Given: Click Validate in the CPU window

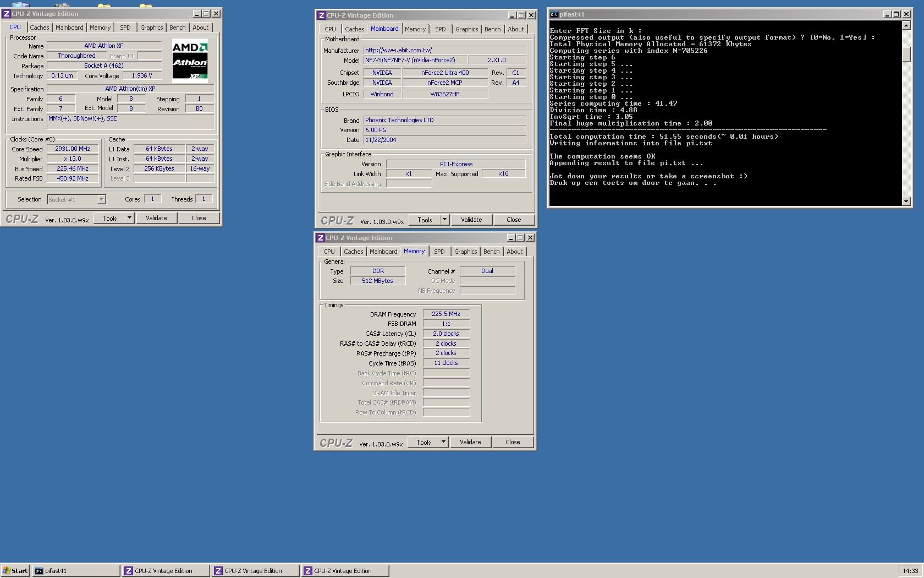Looking at the screenshot, I should (x=156, y=218).
